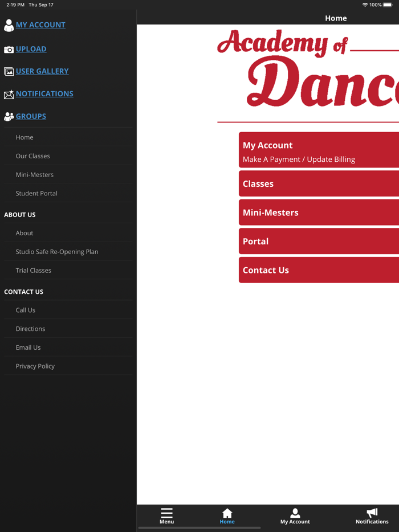Click the Upload camera icon

coord(9,50)
